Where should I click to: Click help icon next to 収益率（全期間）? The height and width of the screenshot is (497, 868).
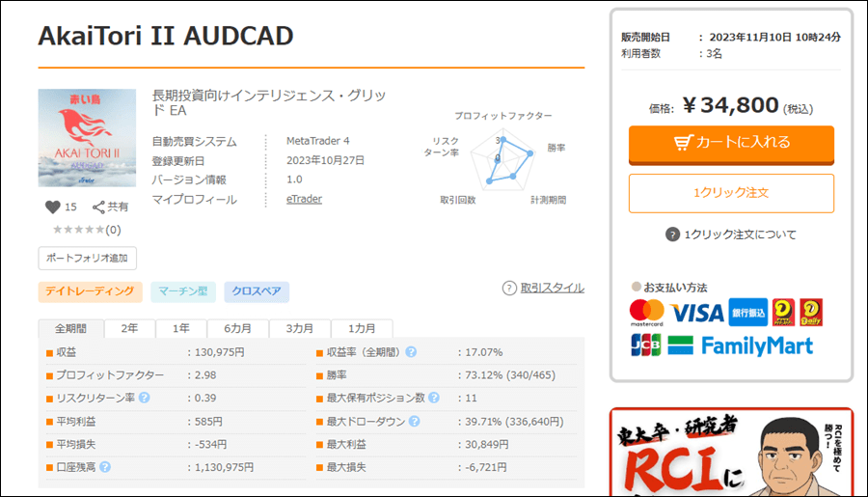[411, 352]
